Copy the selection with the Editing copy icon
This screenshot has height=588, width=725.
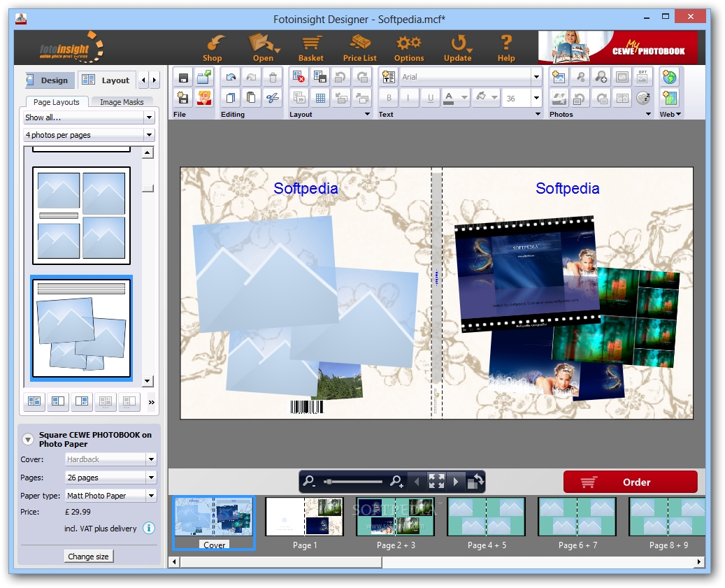[230, 98]
